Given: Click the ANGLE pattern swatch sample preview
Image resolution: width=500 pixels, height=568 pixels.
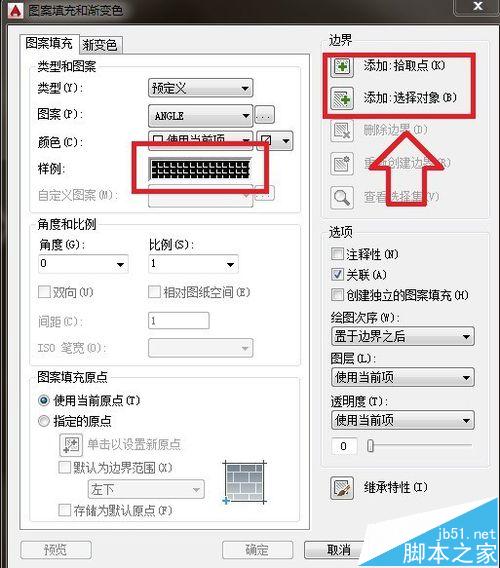Looking at the screenshot, I should (200, 169).
